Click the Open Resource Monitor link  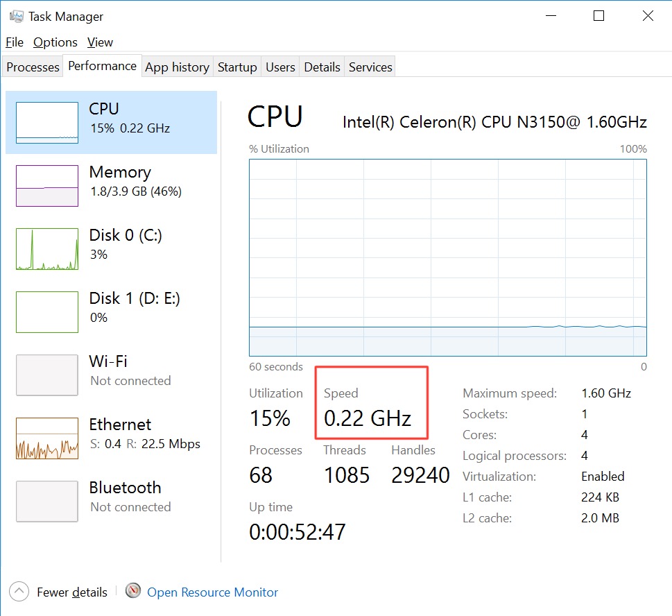[x=212, y=592]
